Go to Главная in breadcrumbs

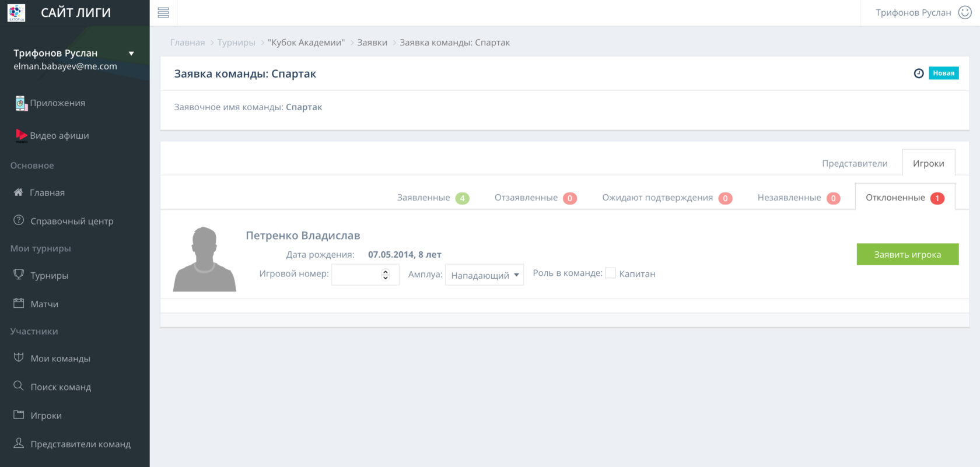(x=188, y=43)
